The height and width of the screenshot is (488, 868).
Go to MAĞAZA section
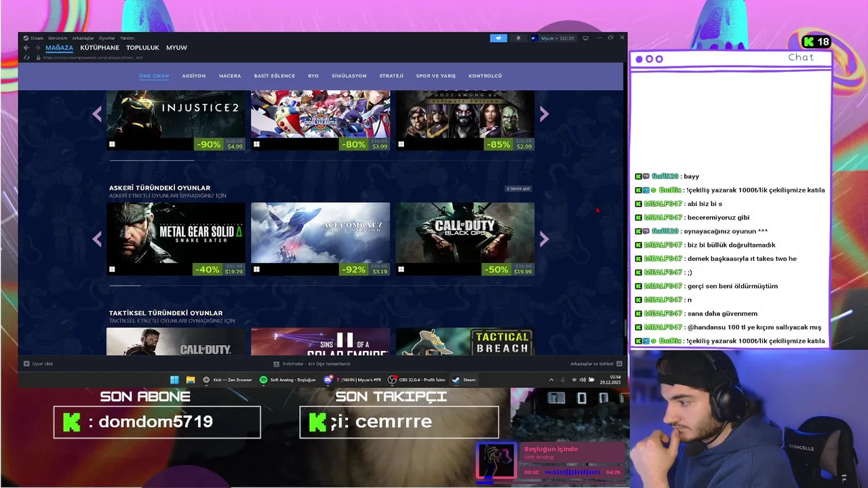tap(59, 47)
